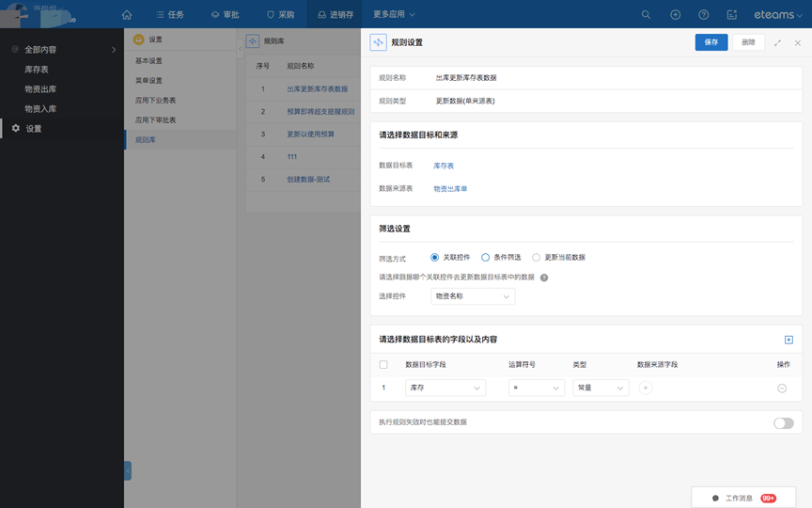The height and width of the screenshot is (508, 812).
Task: Open 物资出库 in the left sidebar
Action: point(40,89)
